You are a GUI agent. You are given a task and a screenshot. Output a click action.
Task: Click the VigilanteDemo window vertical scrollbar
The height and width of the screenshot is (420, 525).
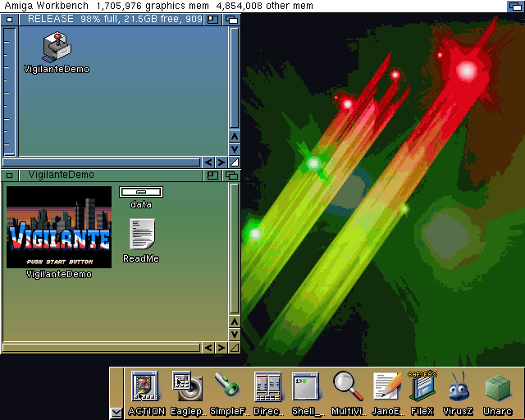coord(235,249)
